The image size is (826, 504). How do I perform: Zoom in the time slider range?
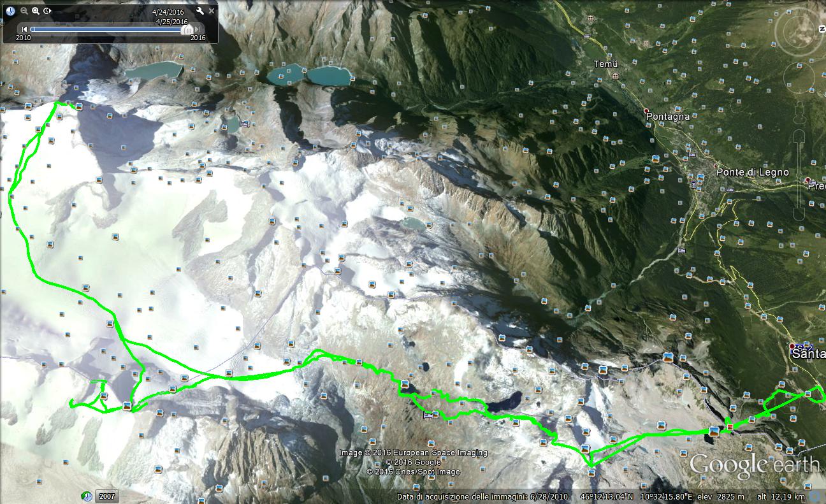pos(36,11)
